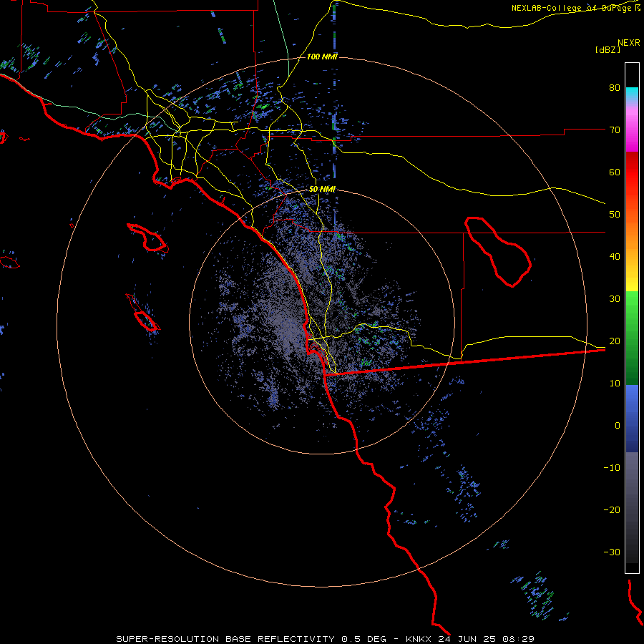Image resolution: width=644 pixels, height=644 pixels.
Task: Click the 50 dBZ scale value
Action: point(615,215)
